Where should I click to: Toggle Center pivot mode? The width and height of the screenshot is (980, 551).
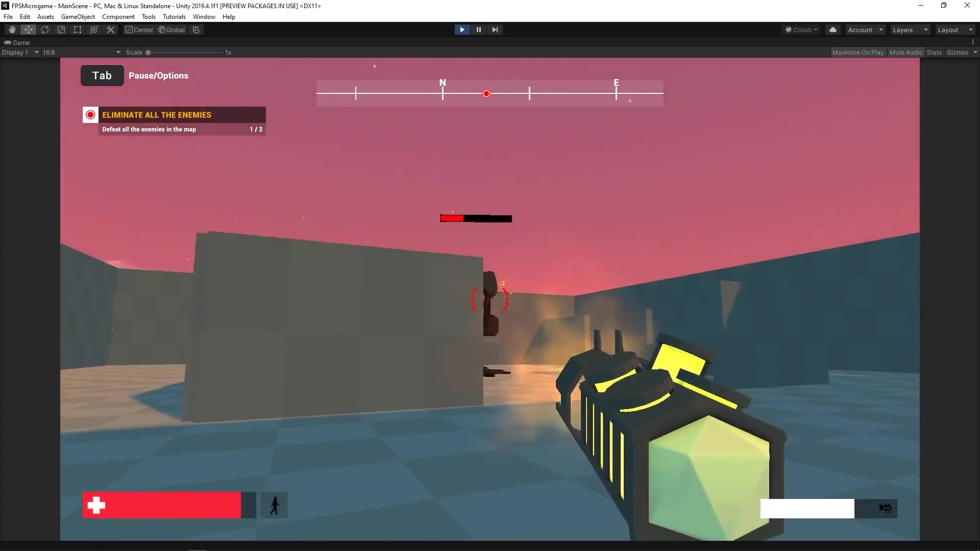click(139, 30)
